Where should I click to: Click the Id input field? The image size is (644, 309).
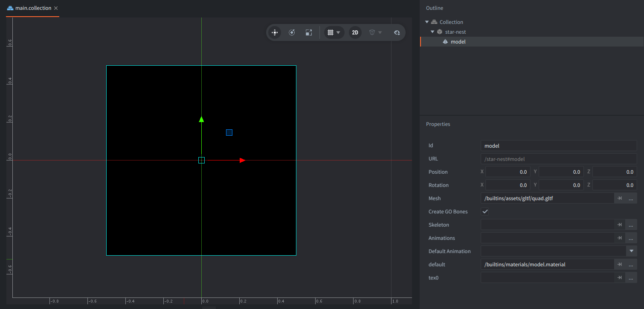pyautogui.click(x=559, y=146)
